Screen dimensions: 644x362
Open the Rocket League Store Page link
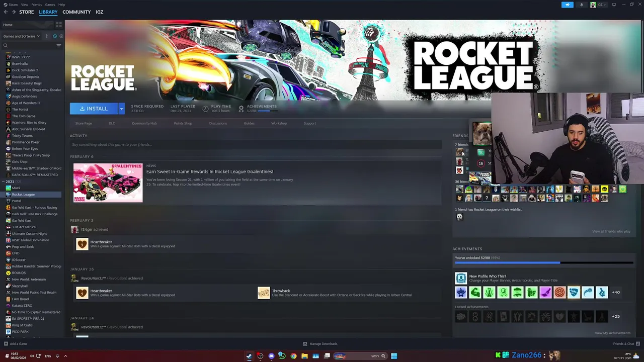click(x=84, y=123)
